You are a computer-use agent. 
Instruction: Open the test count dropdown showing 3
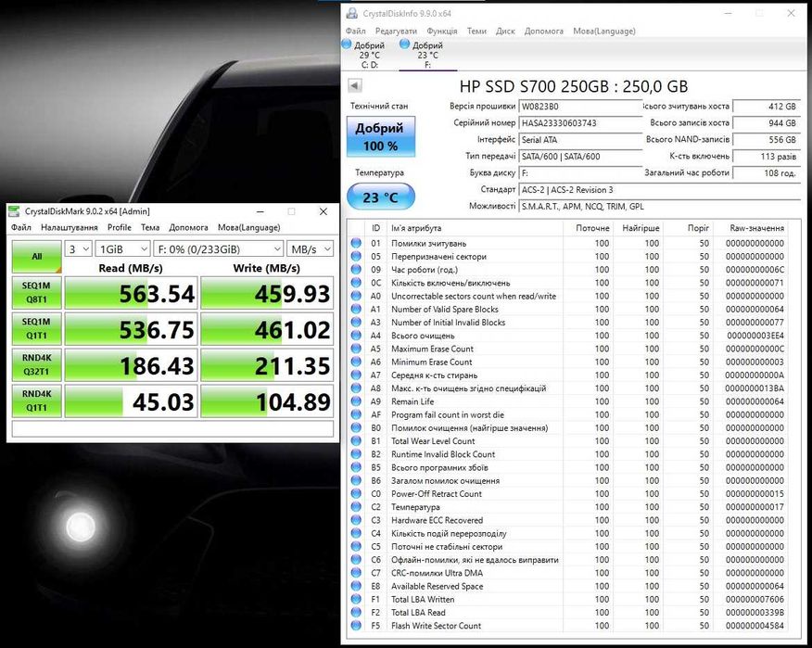point(78,249)
